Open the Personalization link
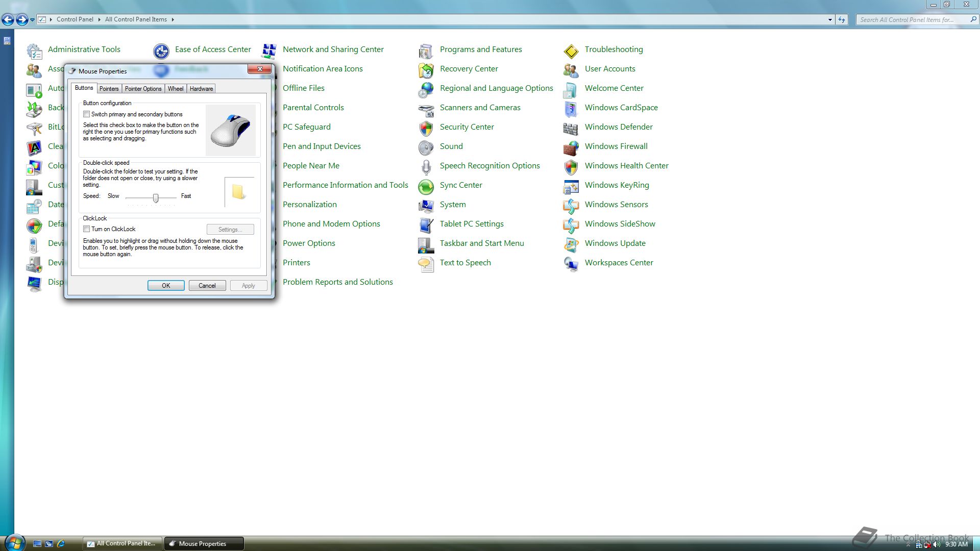 pyautogui.click(x=310, y=205)
